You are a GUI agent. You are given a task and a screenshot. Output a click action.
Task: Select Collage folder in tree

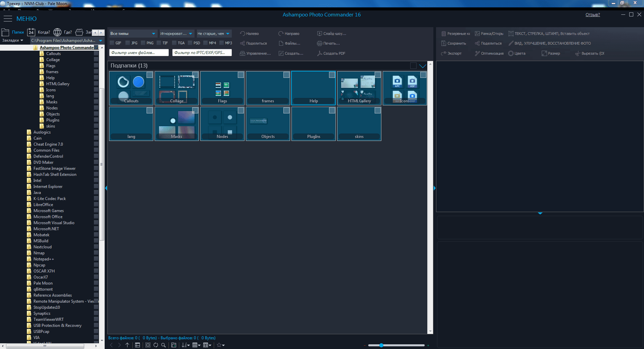coord(53,60)
